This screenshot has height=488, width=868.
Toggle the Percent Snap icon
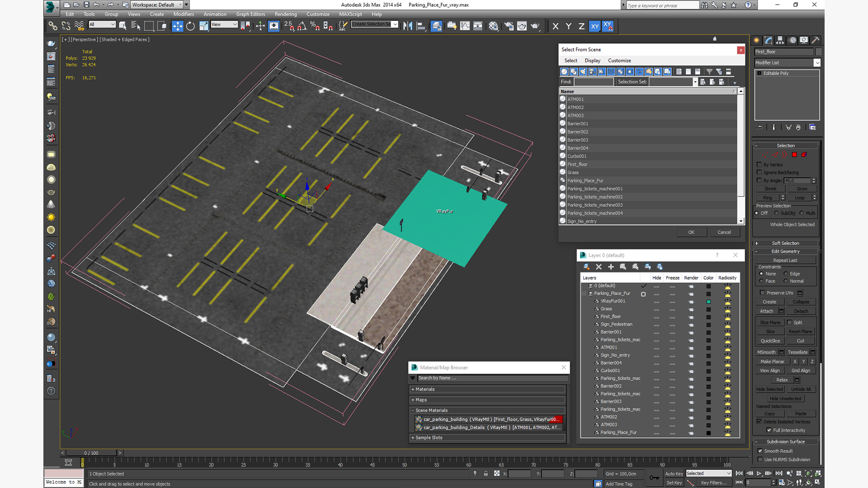pos(315,26)
